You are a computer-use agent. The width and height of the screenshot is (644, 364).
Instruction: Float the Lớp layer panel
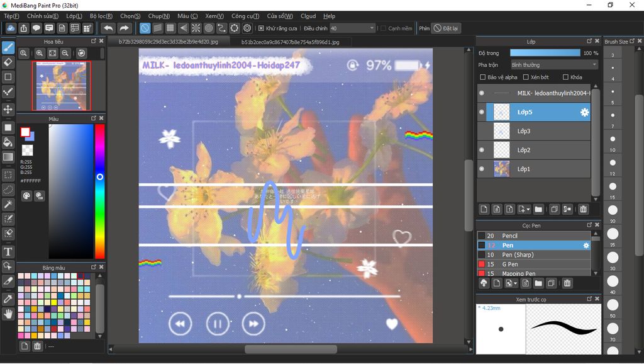(x=589, y=41)
